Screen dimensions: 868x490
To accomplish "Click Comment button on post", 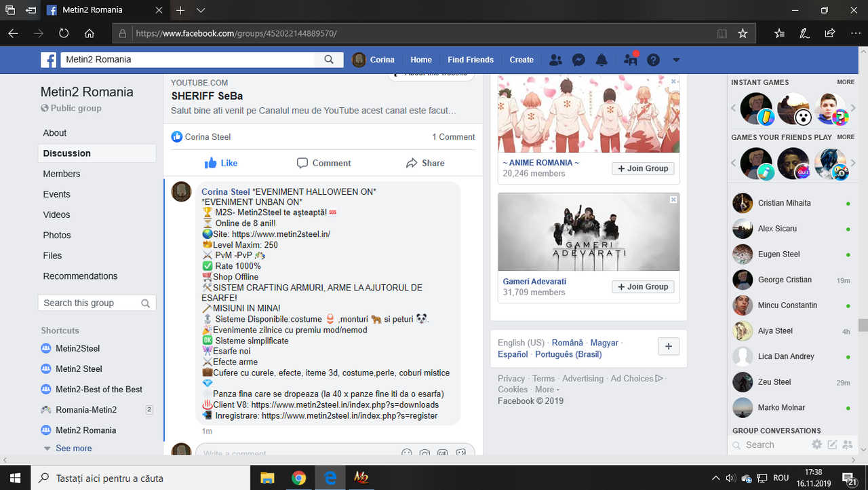I will click(x=323, y=163).
